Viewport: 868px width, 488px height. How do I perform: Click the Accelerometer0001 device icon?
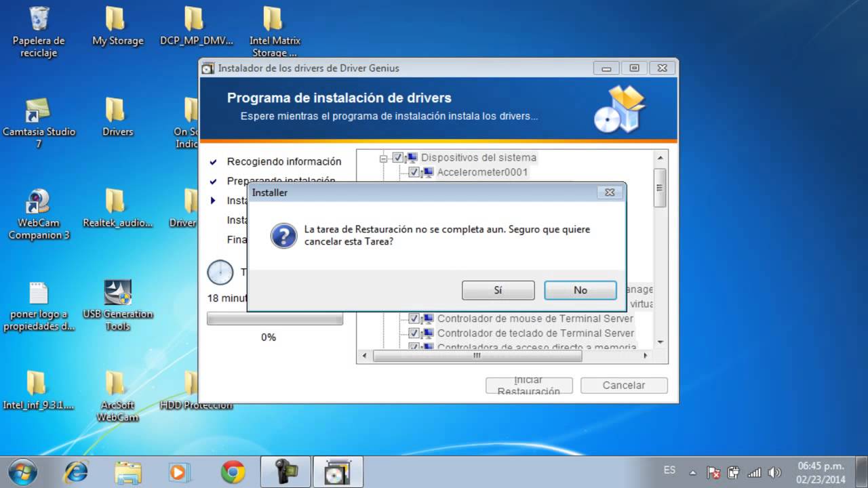point(428,172)
